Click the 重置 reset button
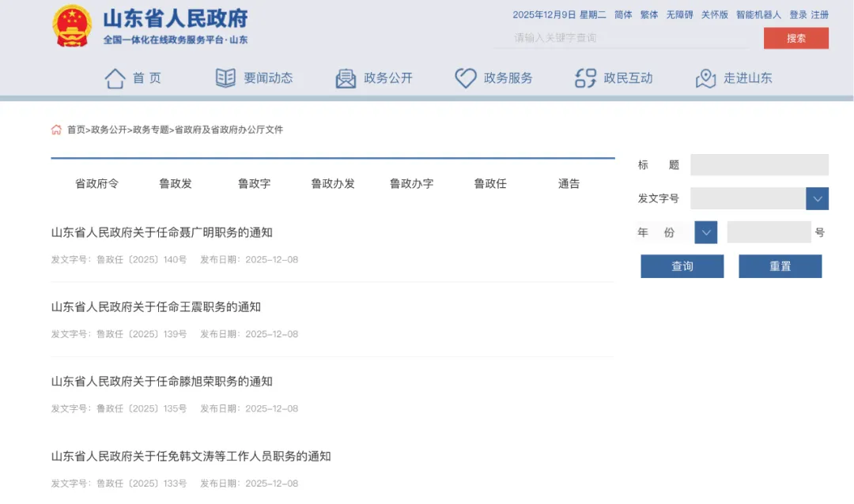Image resolution: width=854 pixels, height=504 pixels. [780, 266]
